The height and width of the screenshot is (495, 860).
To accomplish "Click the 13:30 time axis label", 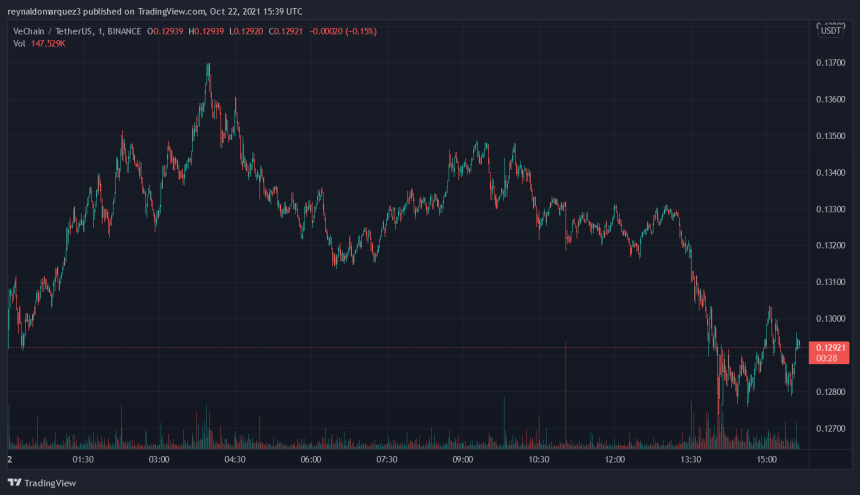I will (x=691, y=459).
